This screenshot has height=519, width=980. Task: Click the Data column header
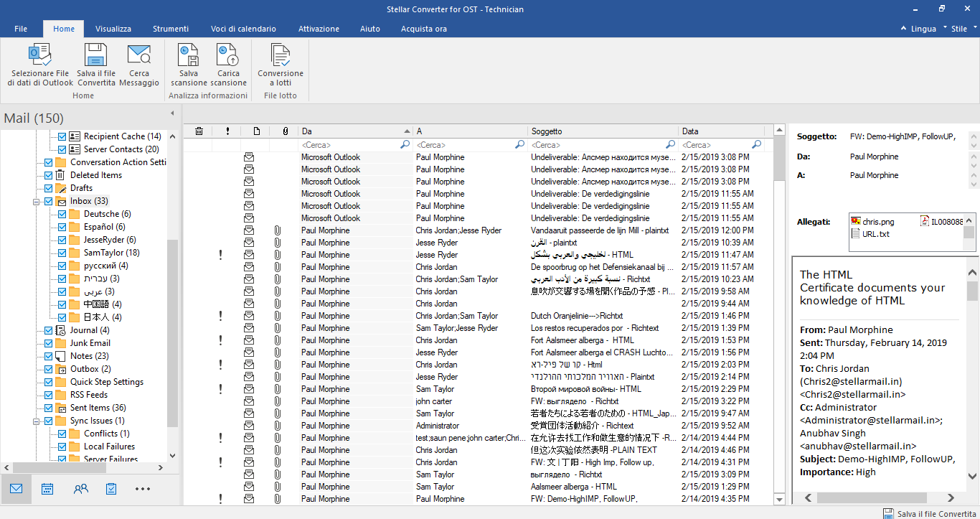click(721, 131)
